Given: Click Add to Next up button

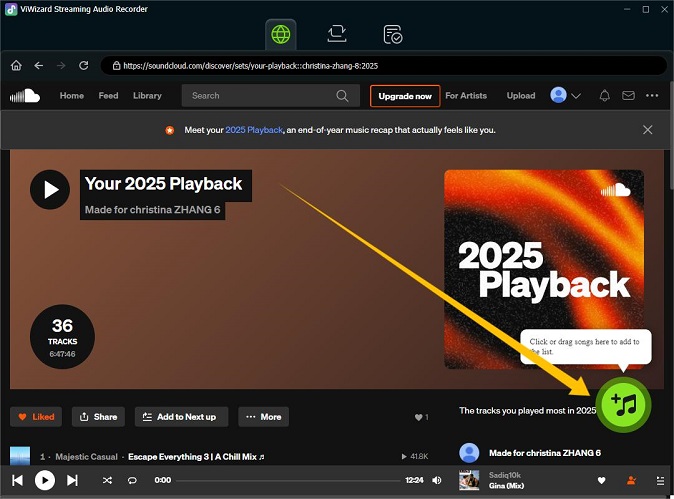Looking at the screenshot, I should (181, 416).
